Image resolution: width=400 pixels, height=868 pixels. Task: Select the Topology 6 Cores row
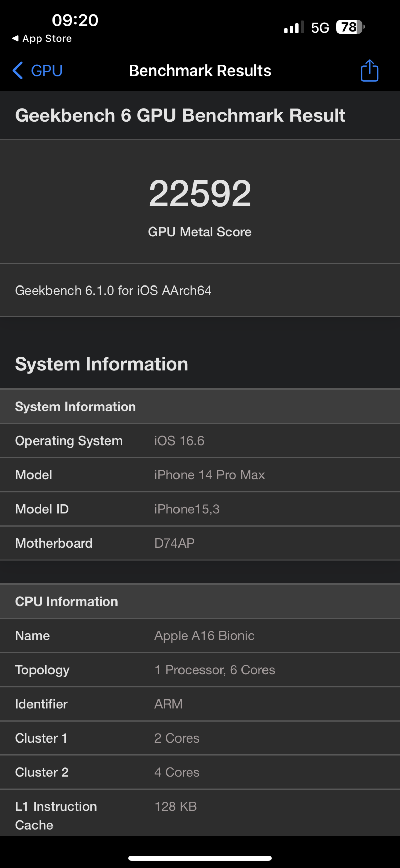coord(200,670)
